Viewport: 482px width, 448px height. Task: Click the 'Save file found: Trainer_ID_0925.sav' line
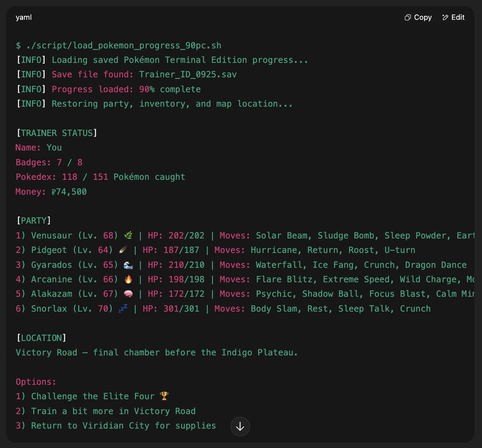[126, 75]
